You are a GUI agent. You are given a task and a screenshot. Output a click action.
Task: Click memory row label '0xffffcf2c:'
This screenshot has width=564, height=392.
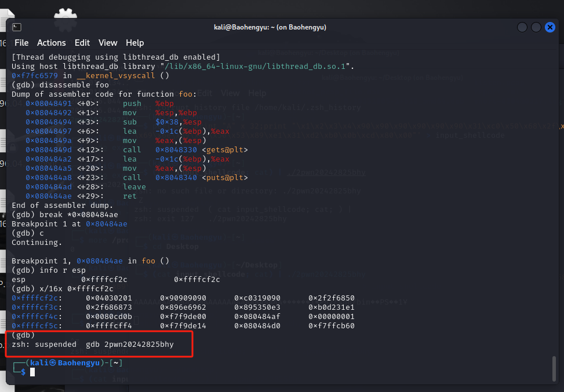tap(37, 298)
